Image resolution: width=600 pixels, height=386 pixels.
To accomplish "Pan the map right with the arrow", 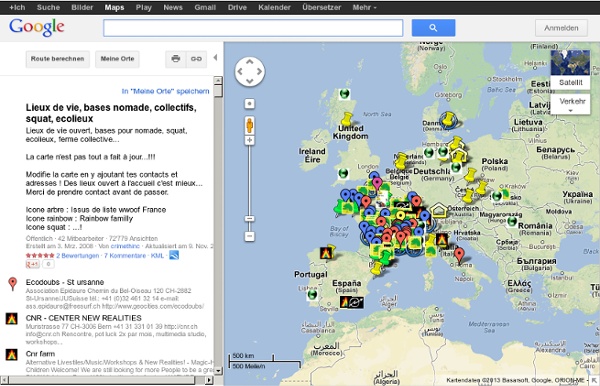I will [x=260, y=71].
